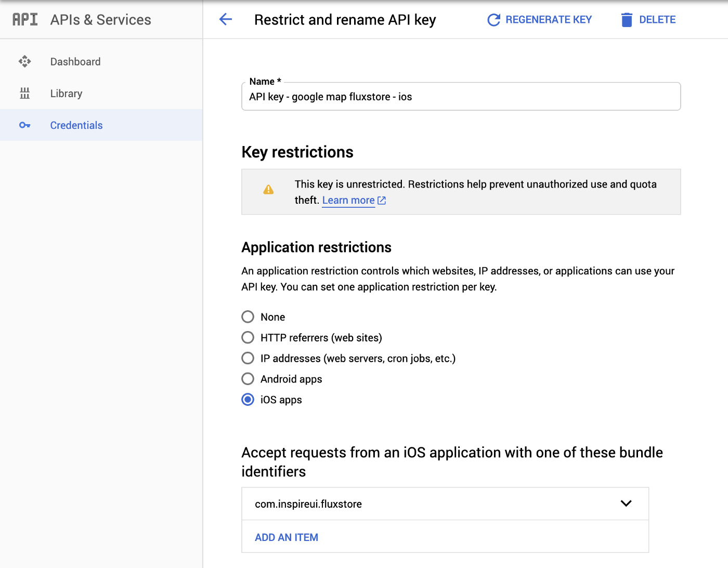Click the Restrict and rename API key title
Image resolution: width=728 pixels, height=568 pixels.
click(x=345, y=20)
